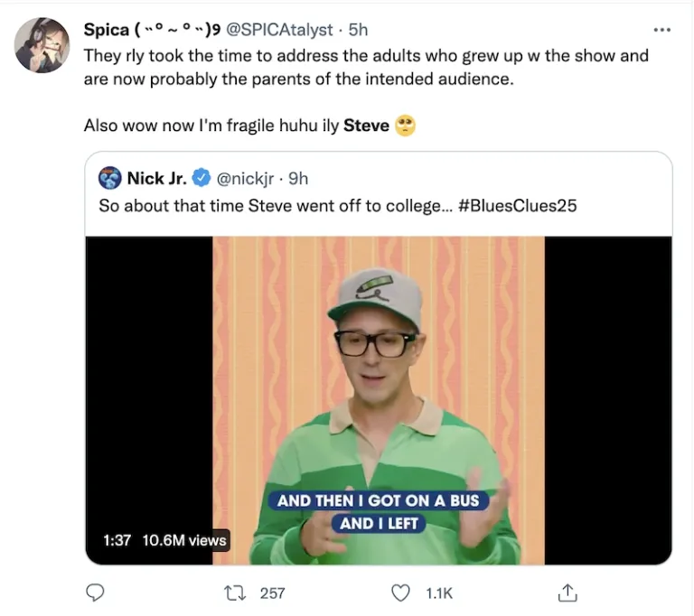Click the Nick Jr. blue verified badge
The image size is (694, 616).
pyautogui.click(x=203, y=178)
